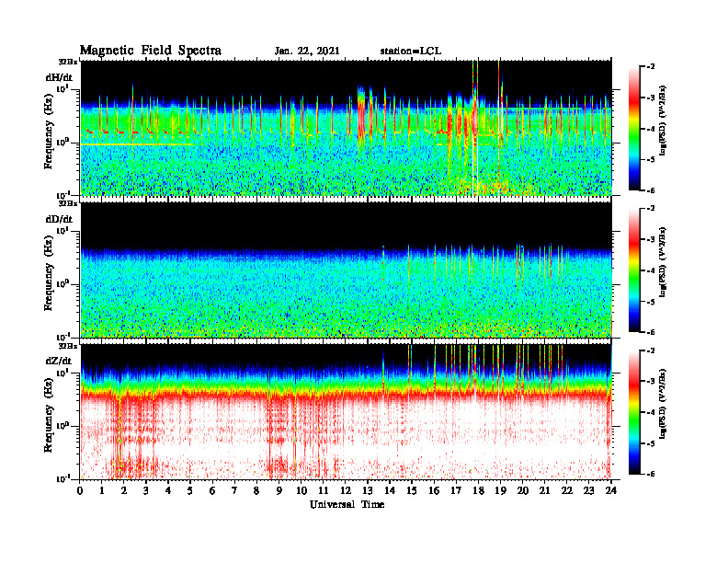Click hour 11 on the time axis
Screen dimensions: 728x563
point(324,490)
